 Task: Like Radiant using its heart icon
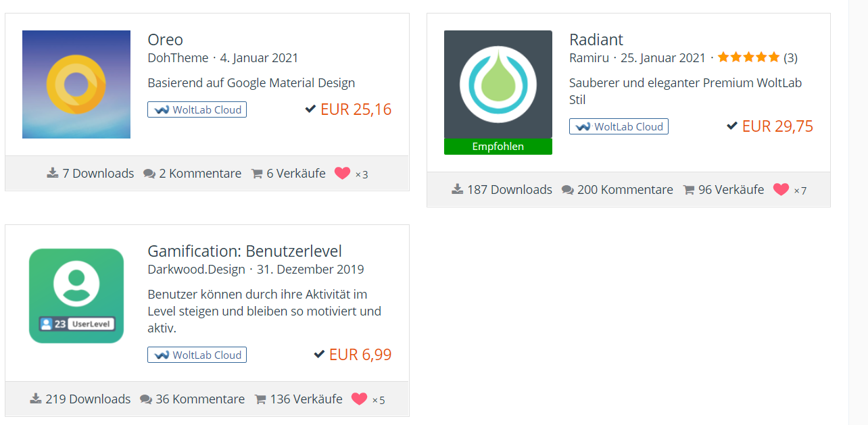(781, 190)
